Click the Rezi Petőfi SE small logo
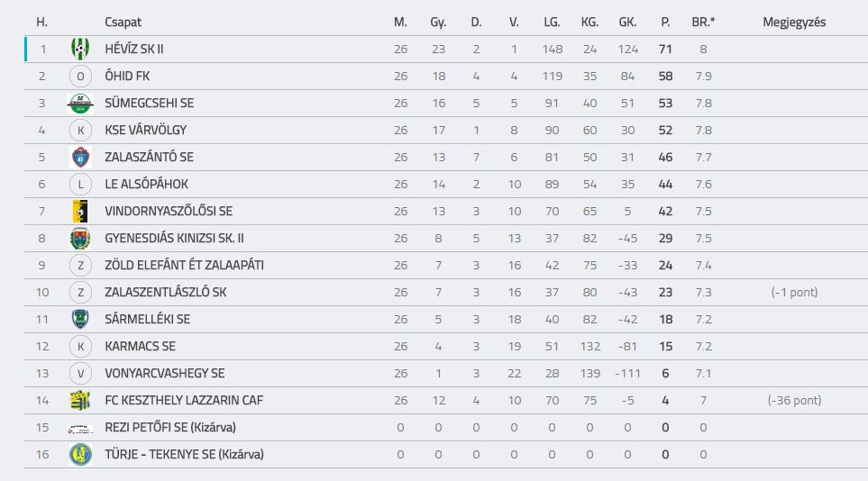This screenshot has width=868, height=481. coord(80,429)
